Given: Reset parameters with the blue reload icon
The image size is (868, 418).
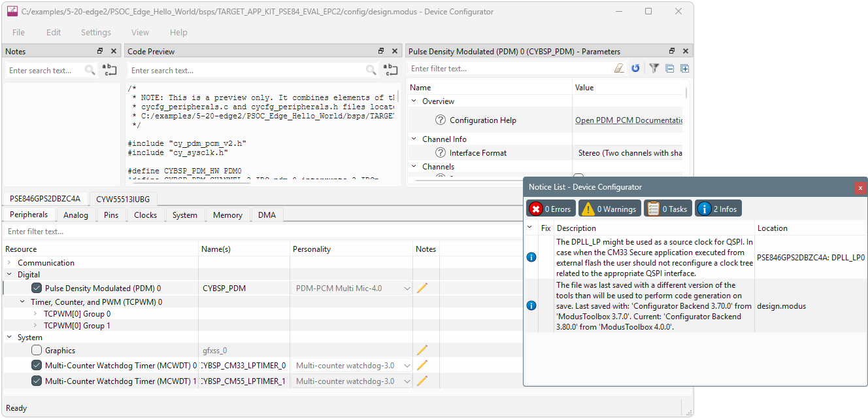Looking at the screenshot, I should pyautogui.click(x=635, y=68).
